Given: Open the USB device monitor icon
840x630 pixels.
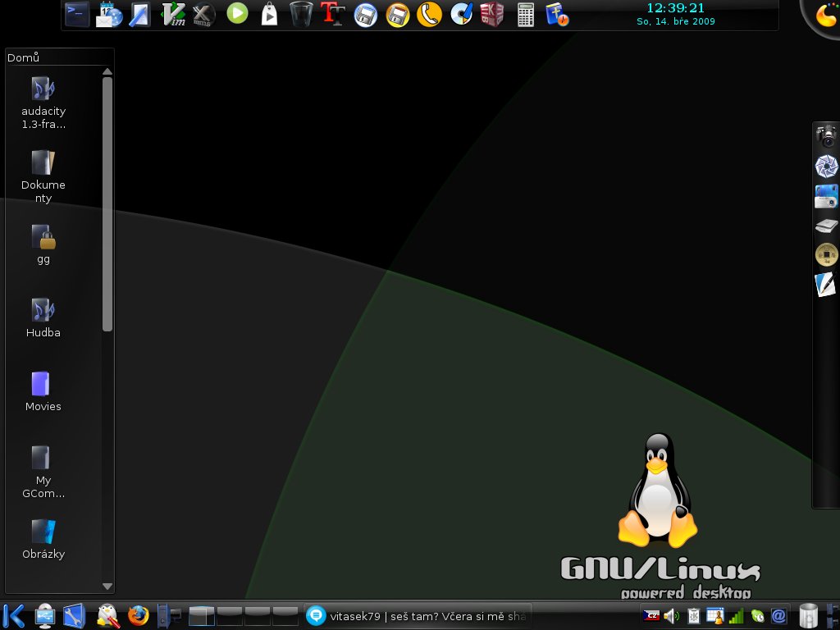Looking at the screenshot, I should (45, 616).
